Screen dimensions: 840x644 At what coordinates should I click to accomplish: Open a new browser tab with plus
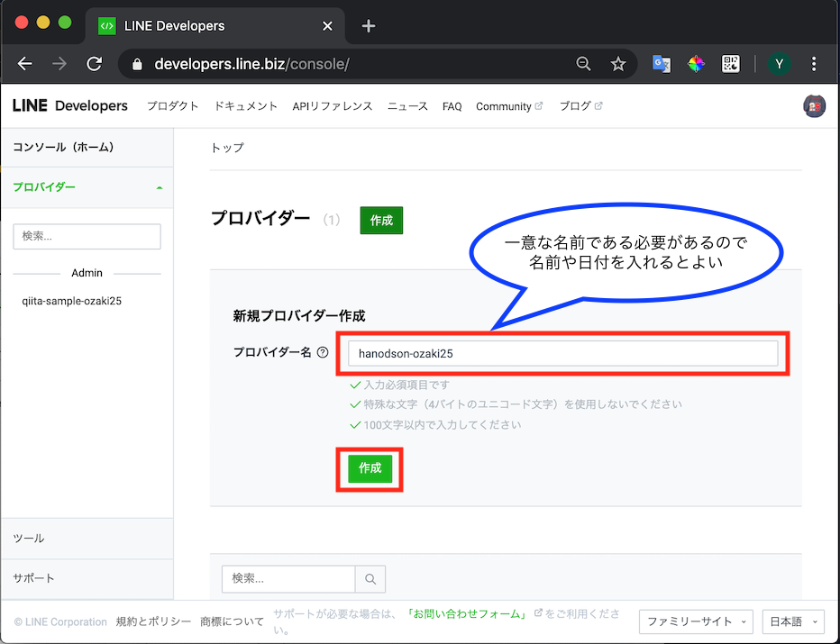click(368, 26)
